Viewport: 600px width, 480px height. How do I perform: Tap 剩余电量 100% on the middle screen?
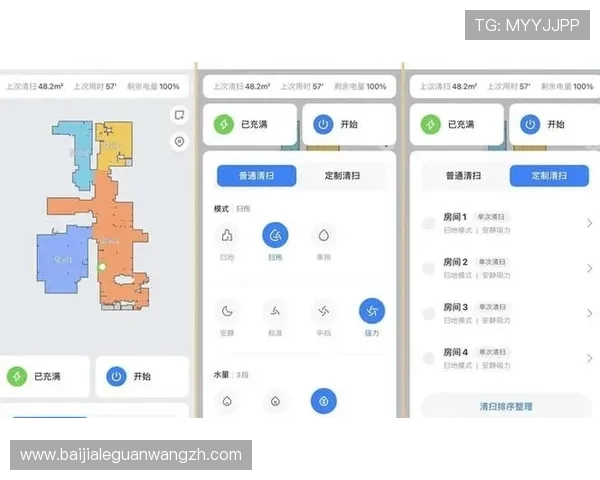point(360,87)
